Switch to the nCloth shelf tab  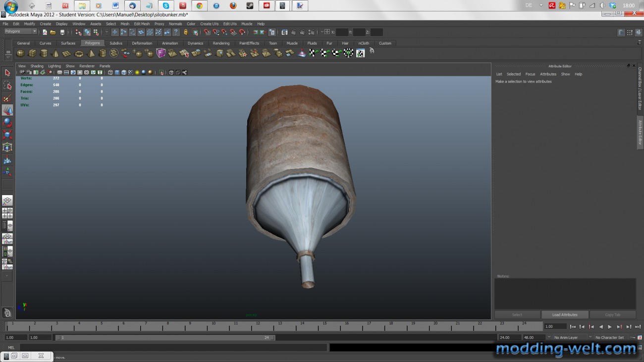coord(364,43)
